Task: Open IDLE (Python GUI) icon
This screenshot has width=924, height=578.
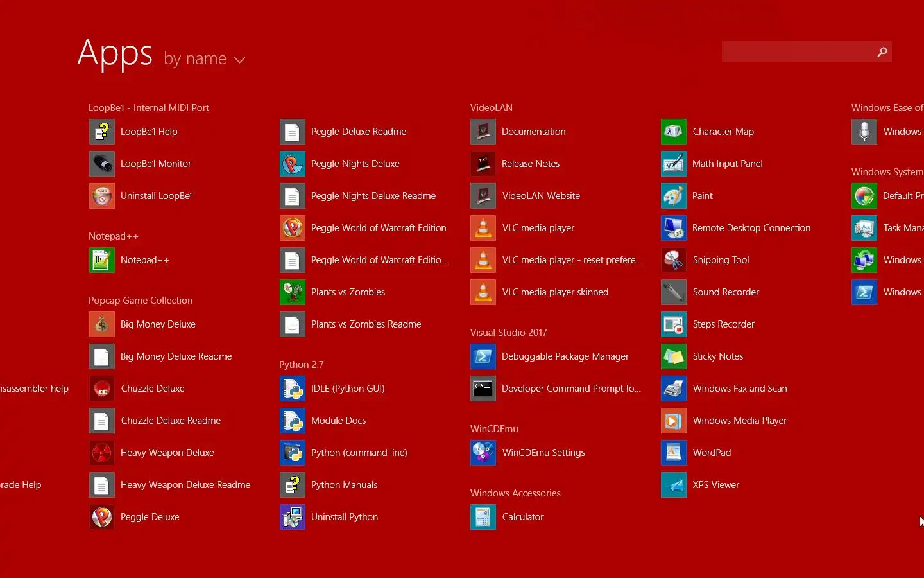Action: [x=292, y=389]
